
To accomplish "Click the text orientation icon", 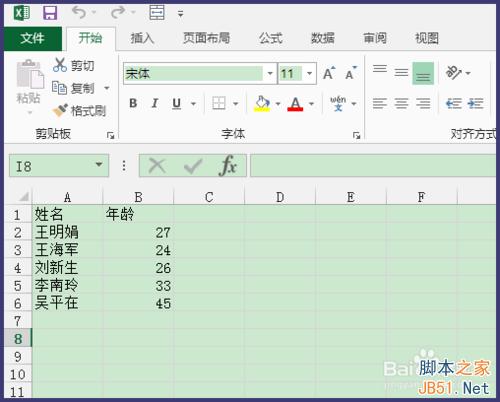I will tap(454, 73).
